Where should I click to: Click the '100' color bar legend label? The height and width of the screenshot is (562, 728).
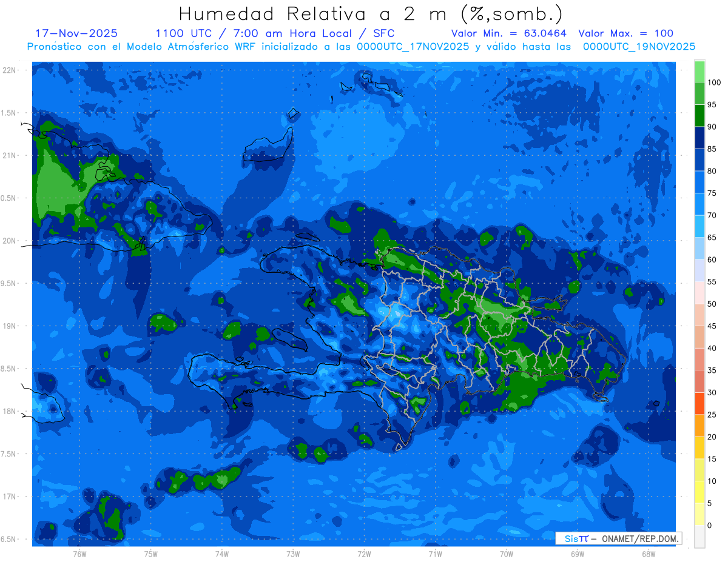click(x=714, y=82)
